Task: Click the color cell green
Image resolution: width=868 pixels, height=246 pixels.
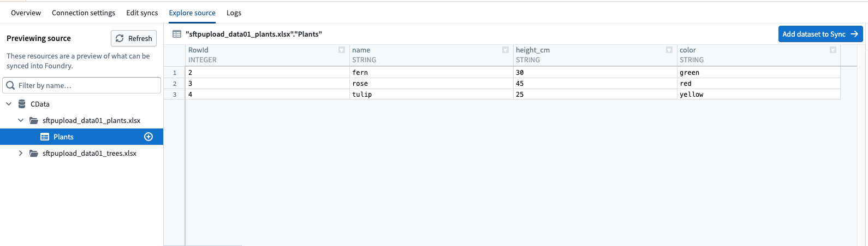Action: click(x=759, y=73)
